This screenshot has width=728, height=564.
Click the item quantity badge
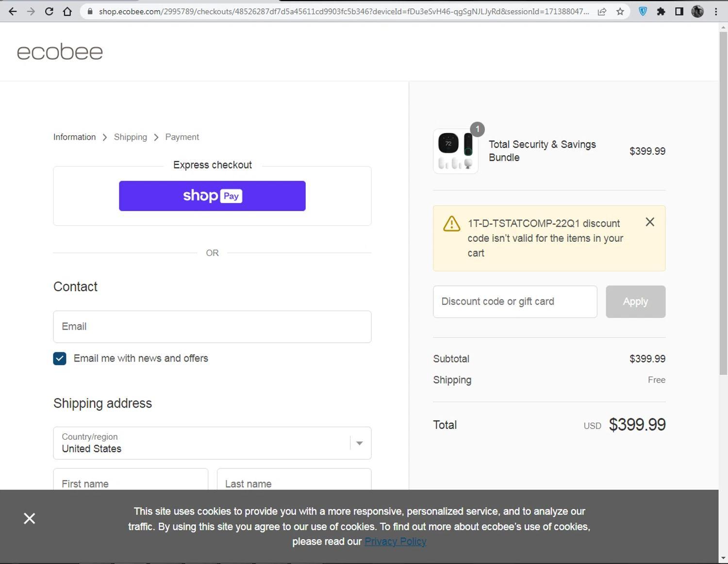(x=477, y=129)
